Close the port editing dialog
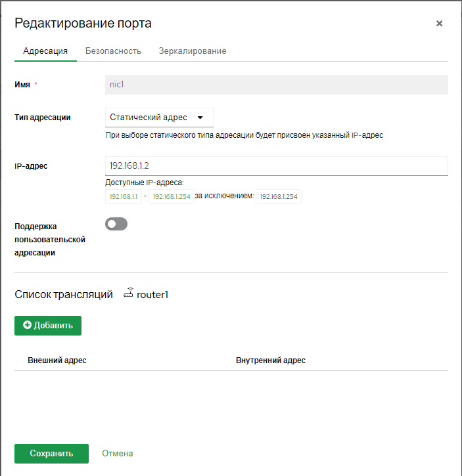 439,24
